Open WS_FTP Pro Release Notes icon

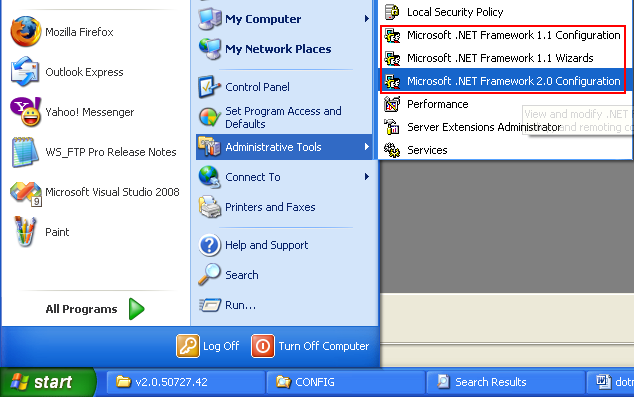tap(25, 152)
